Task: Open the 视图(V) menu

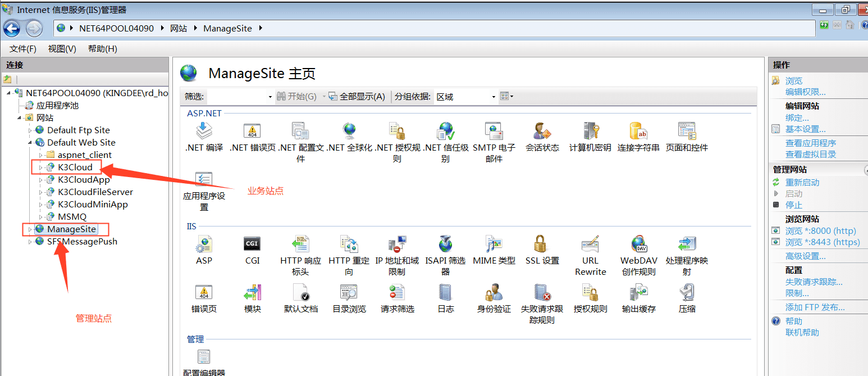Action: pos(62,49)
